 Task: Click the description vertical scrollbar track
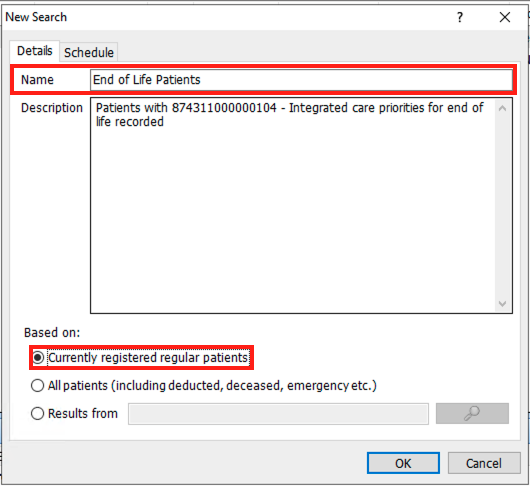pos(502,205)
